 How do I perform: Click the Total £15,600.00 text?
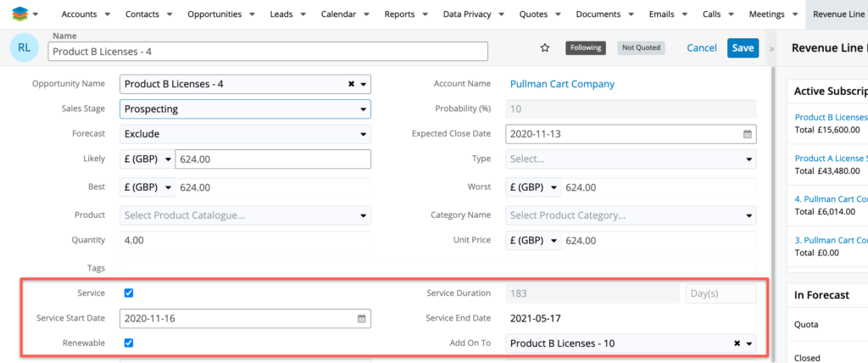(x=827, y=131)
